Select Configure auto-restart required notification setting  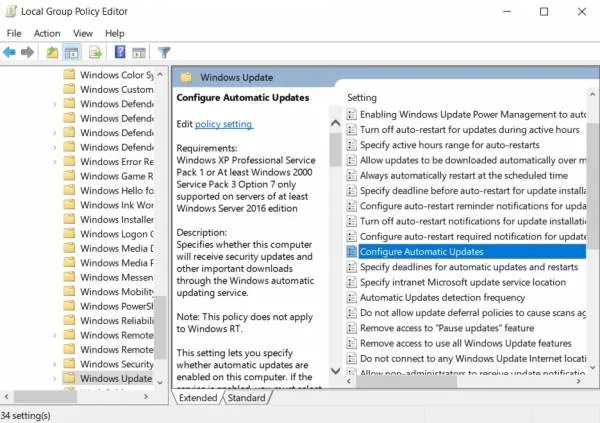[x=473, y=237]
